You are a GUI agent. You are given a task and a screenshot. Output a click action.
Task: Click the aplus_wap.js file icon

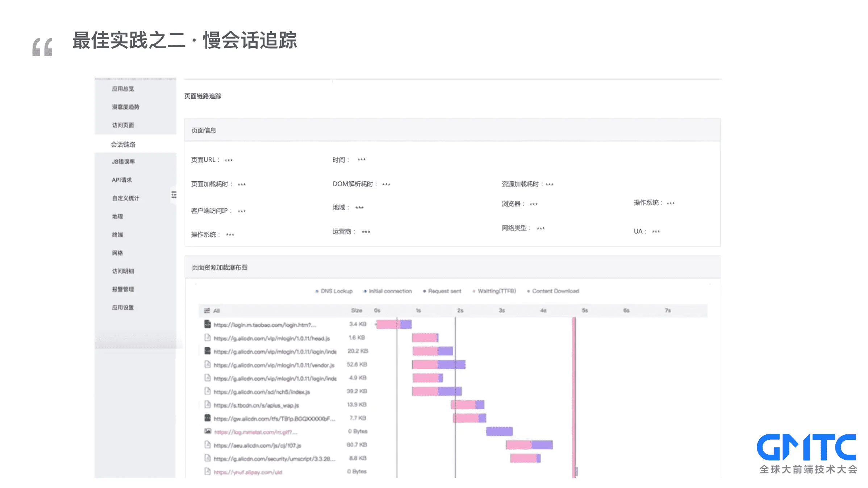[208, 405]
